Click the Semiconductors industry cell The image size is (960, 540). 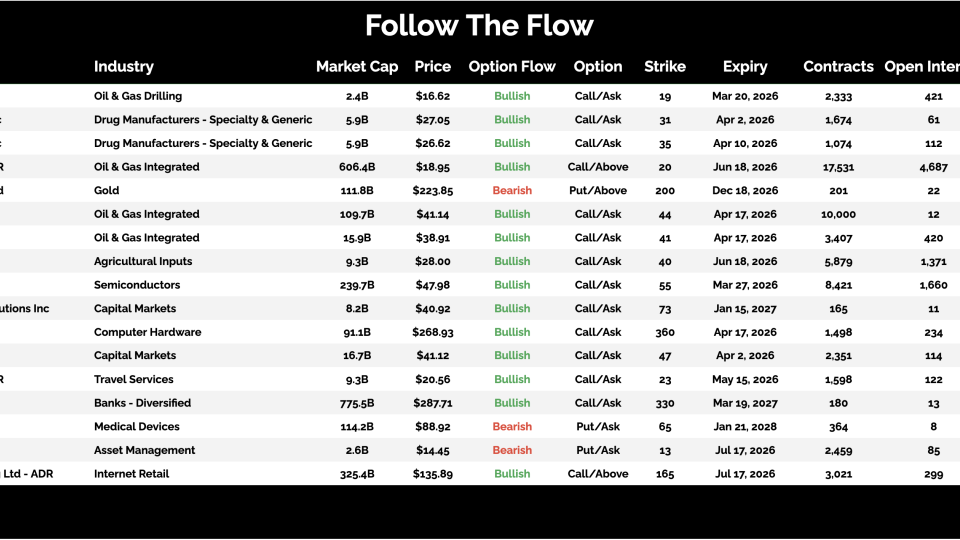tap(137, 285)
